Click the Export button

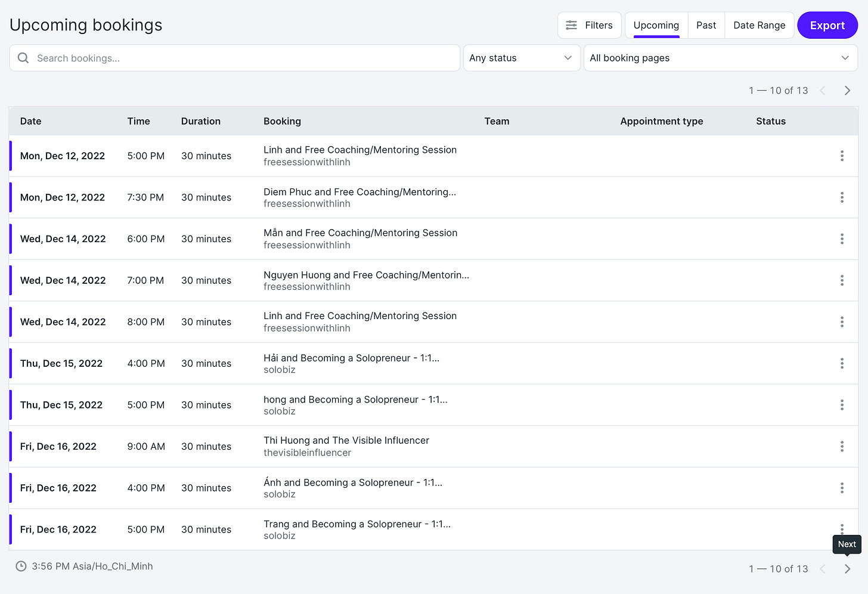pyautogui.click(x=827, y=25)
